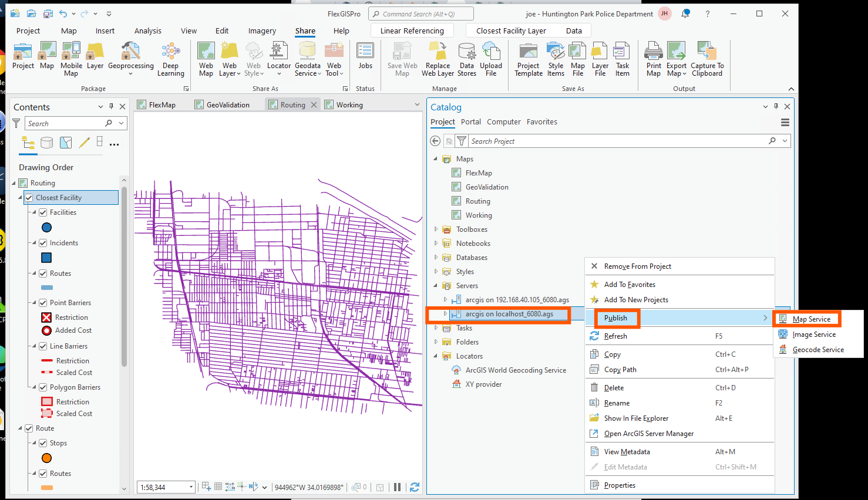This screenshot has height=500, width=868.
Task: Expand the Folders node in Catalog
Action: click(436, 342)
